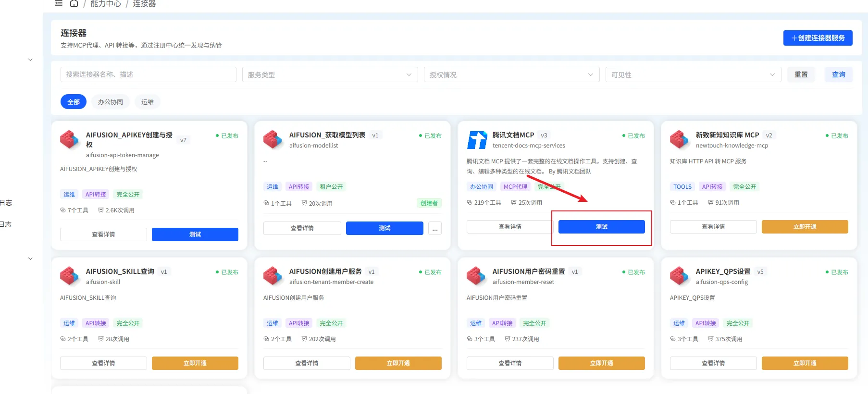Click 立即开通 on APIKEY_QPS设置 card
This screenshot has height=394, width=868.
(x=805, y=363)
